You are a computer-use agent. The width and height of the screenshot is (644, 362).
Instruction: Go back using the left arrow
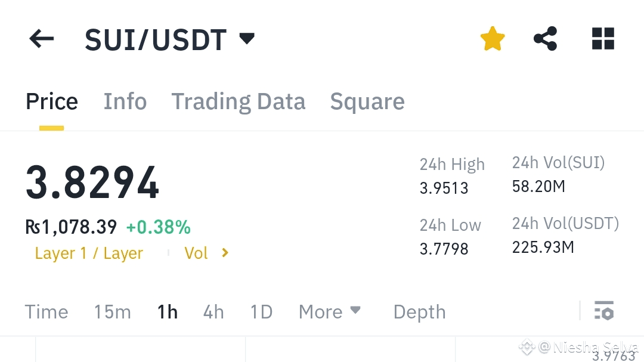pos(42,39)
